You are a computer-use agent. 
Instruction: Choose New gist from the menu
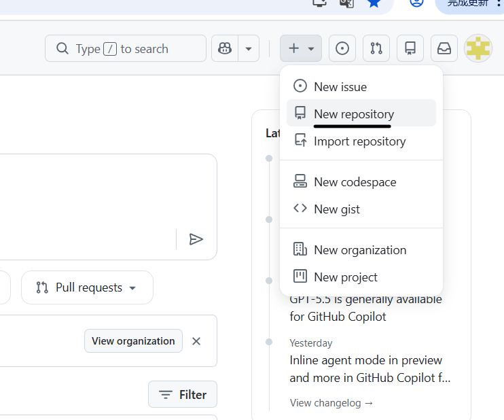361,209
